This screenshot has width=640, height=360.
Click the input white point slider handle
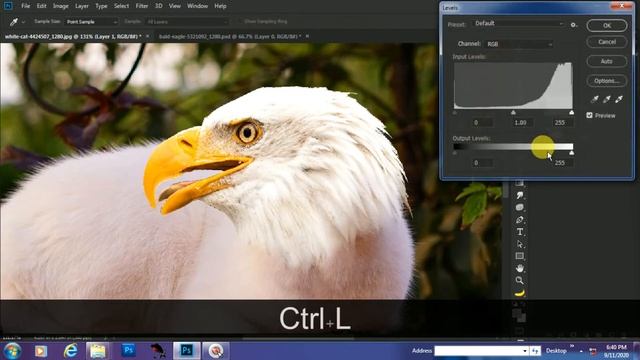pos(571,112)
